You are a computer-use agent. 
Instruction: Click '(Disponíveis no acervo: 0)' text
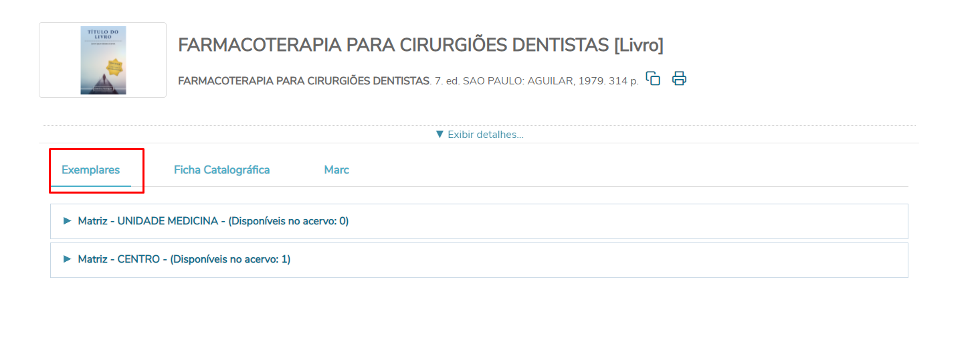coord(288,221)
